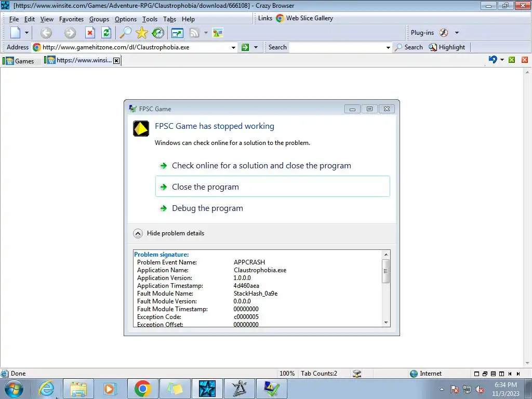Switch to the Games tab
The height and width of the screenshot is (399, 532).
[x=21, y=61]
